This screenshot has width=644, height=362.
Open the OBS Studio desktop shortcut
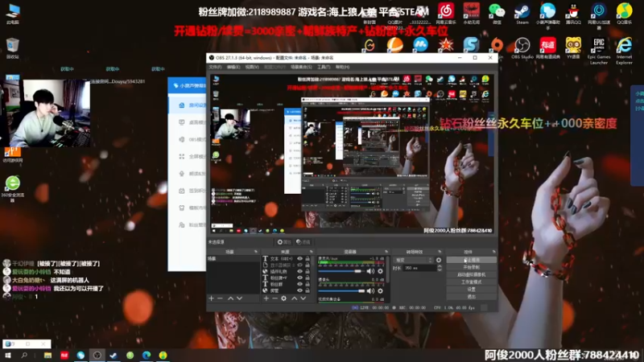click(x=522, y=48)
